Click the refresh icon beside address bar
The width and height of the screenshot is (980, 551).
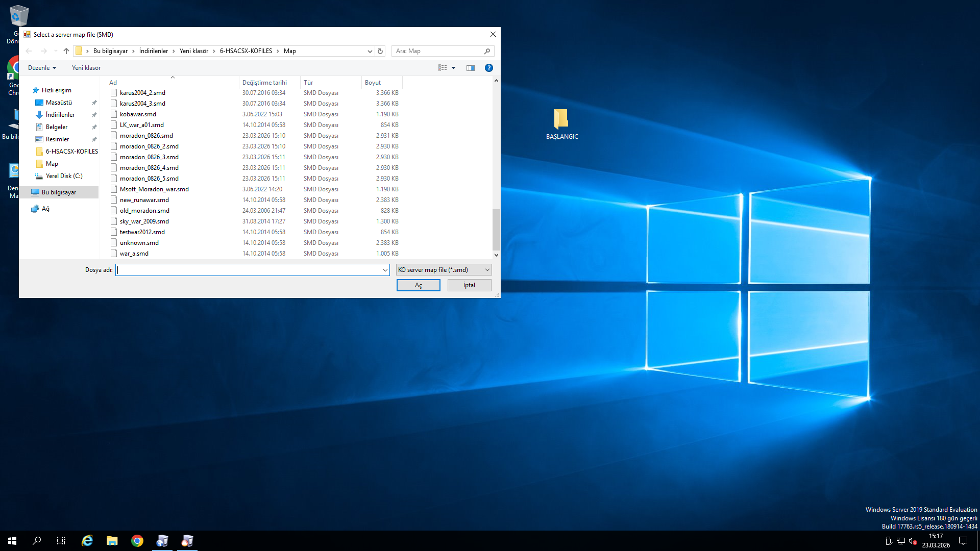tap(380, 51)
